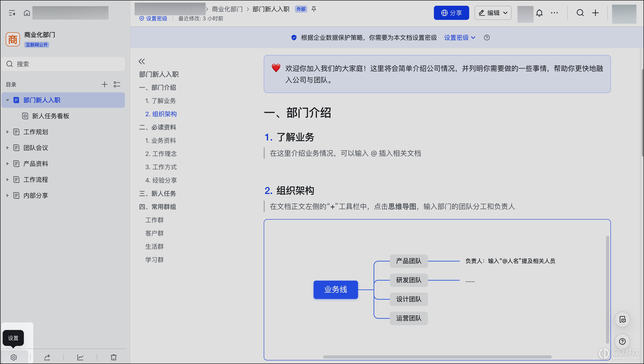Jump to outline item 1. 了解业务

(x=160, y=100)
